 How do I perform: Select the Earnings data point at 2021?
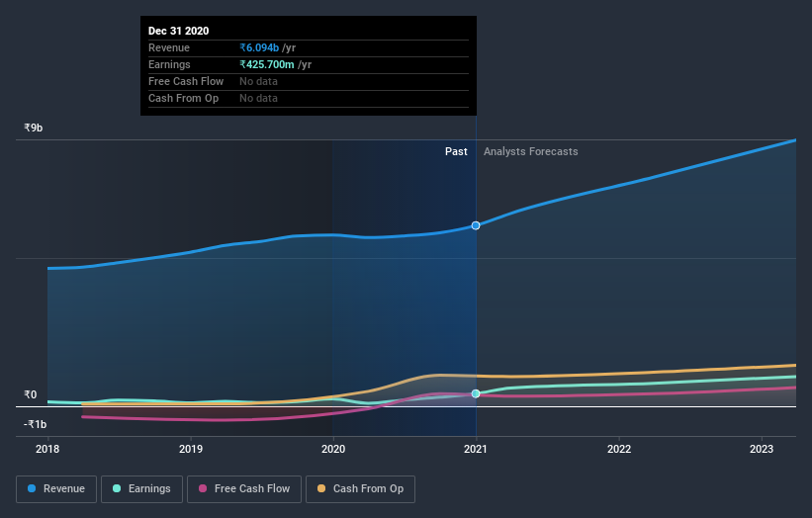click(x=476, y=393)
